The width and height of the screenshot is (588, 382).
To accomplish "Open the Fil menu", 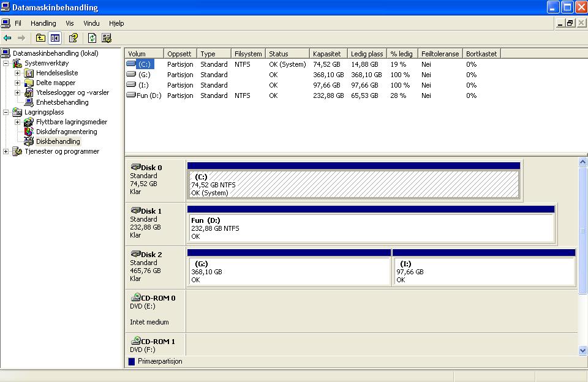I will coord(18,23).
